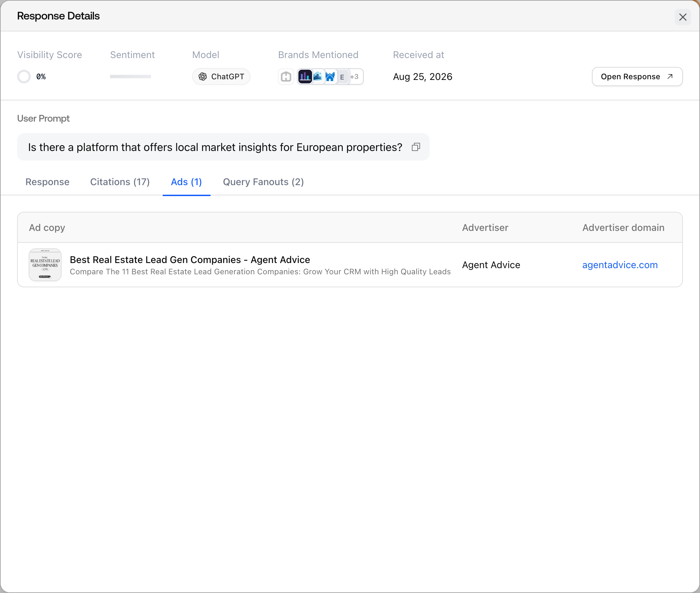The height and width of the screenshot is (593, 700).
Task: Click the 'Brands Mentioned' label
Action: pyautogui.click(x=318, y=55)
